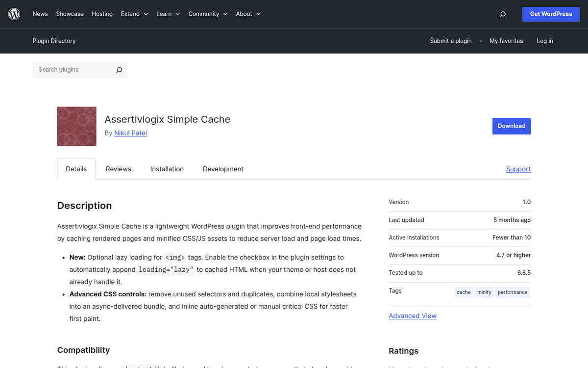Open the Installation tab

pos(167,169)
